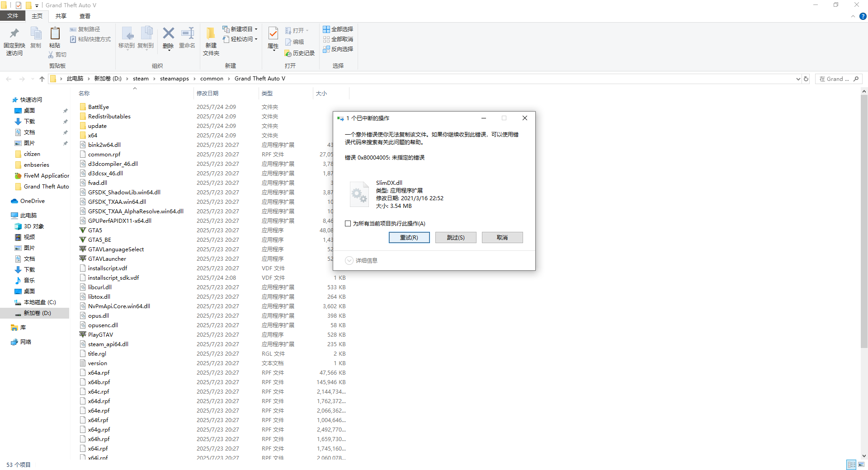Sort by the Name (名称) column header
This screenshot has height=470, width=868.
(84, 94)
